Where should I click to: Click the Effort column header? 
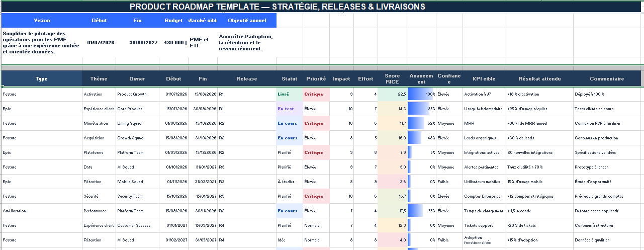point(365,78)
